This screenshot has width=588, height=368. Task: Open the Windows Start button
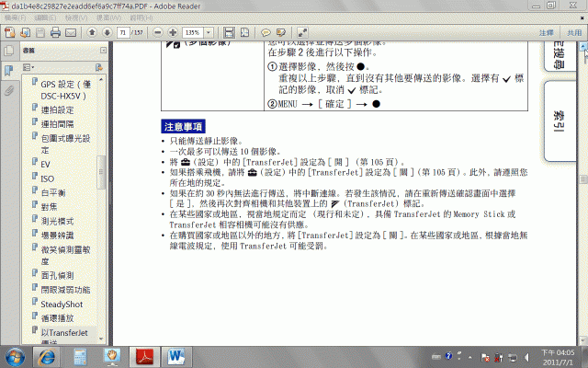tap(15, 357)
